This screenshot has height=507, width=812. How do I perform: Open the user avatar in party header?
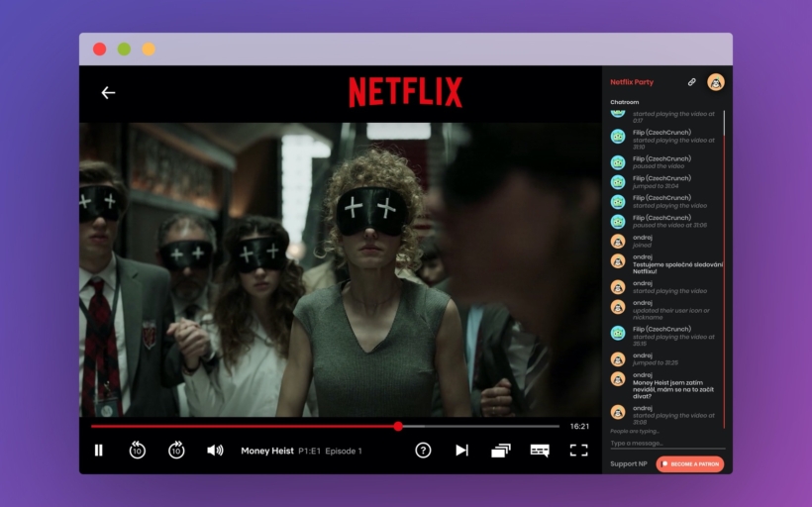pos(715,82)
